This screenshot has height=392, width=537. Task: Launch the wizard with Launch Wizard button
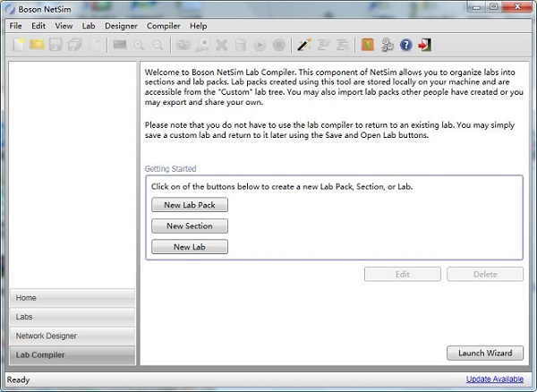coord(485,353)
